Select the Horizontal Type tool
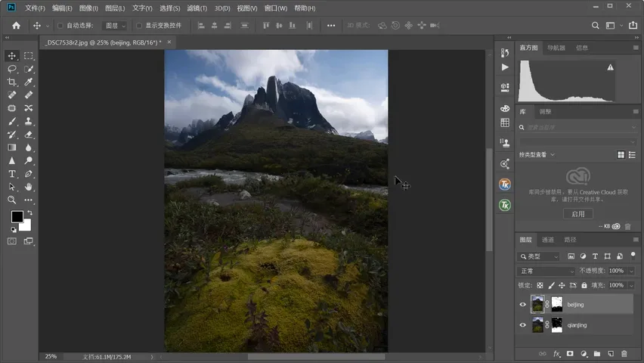The height and width of the screenshot is (363, 644). coord(12,174)
